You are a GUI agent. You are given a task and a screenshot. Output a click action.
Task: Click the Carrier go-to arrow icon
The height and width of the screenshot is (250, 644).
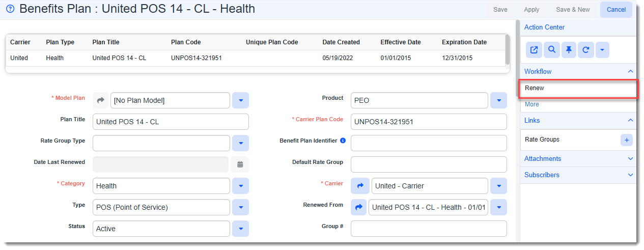point(359,186)
